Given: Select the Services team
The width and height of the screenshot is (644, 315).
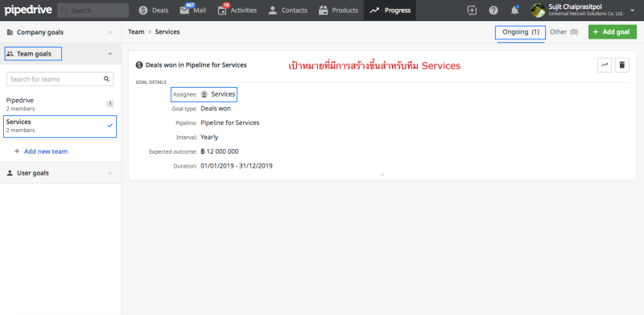Looking at the screenshot, I should click(x=60, y=126).
